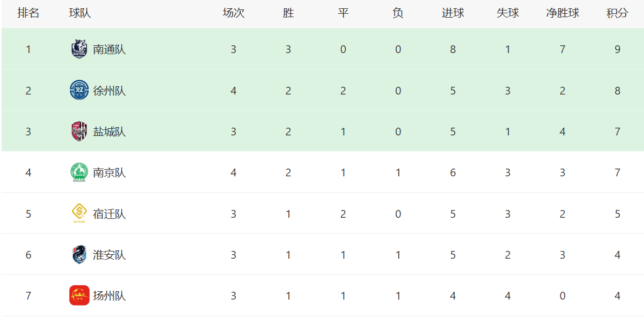Click the 进球 goals scored header
Image resolution: width=644 pixels, height=320 pixels.
[x=453, y=13]
